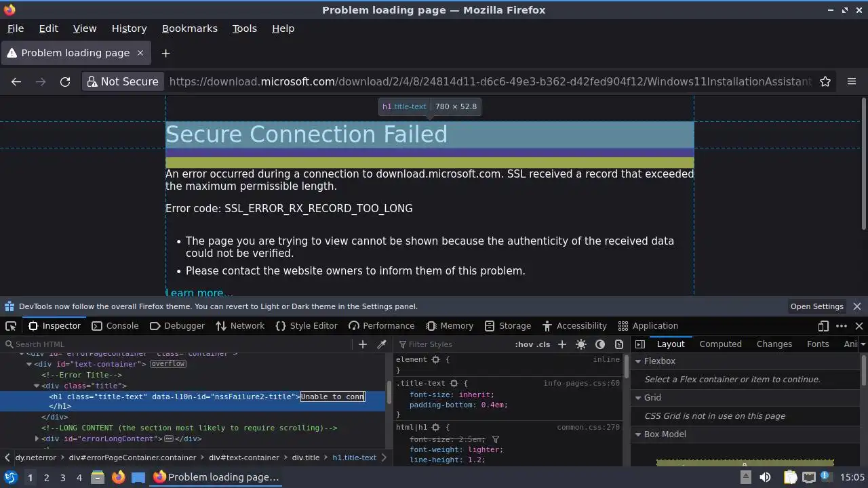Toggle the .cls classes panel
The width and height of the screenshot is (868, 488).
(543, 344)
